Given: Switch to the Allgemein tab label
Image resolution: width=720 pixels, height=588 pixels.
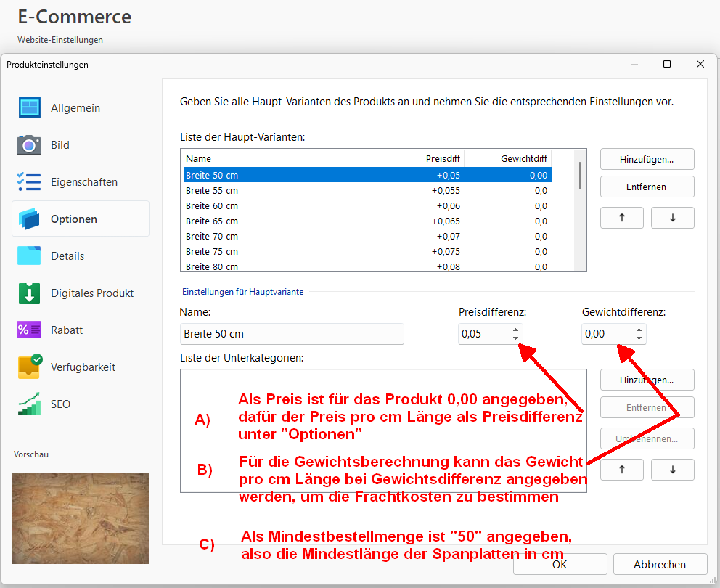Looking at the screenshot, I should [75, 108].
